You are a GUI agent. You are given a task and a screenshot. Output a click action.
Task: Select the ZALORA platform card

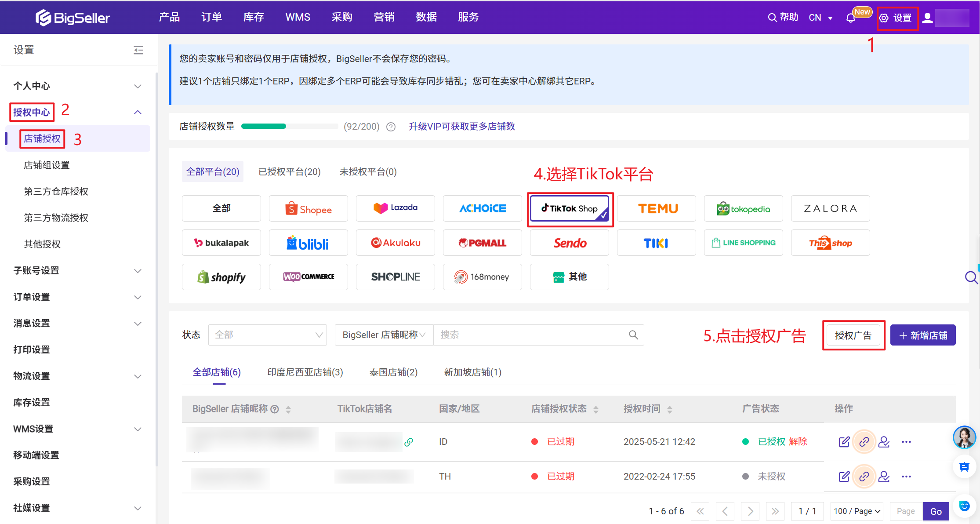[x=831, y=208]
